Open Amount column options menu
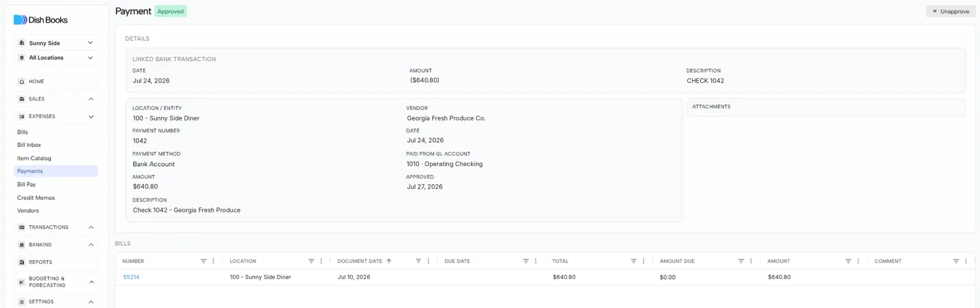Viewport: 980px width, 308px height. [858, 261]
